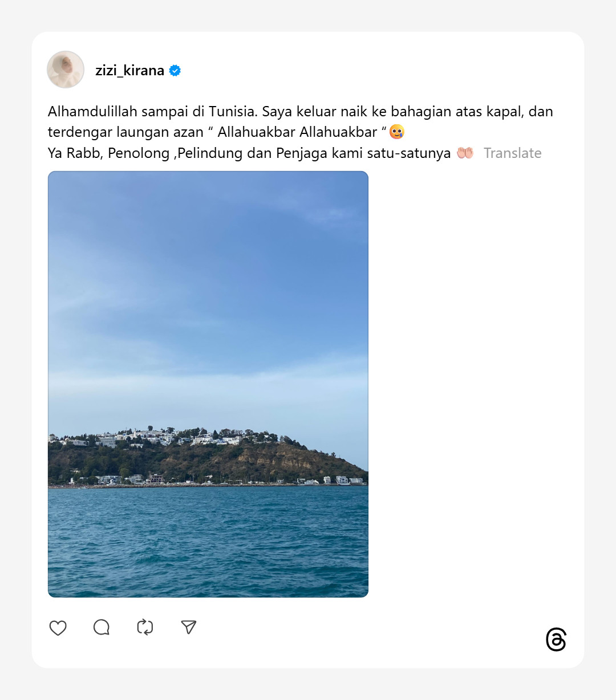Open the comment reply bubble icon

click(x=102, y=628)
